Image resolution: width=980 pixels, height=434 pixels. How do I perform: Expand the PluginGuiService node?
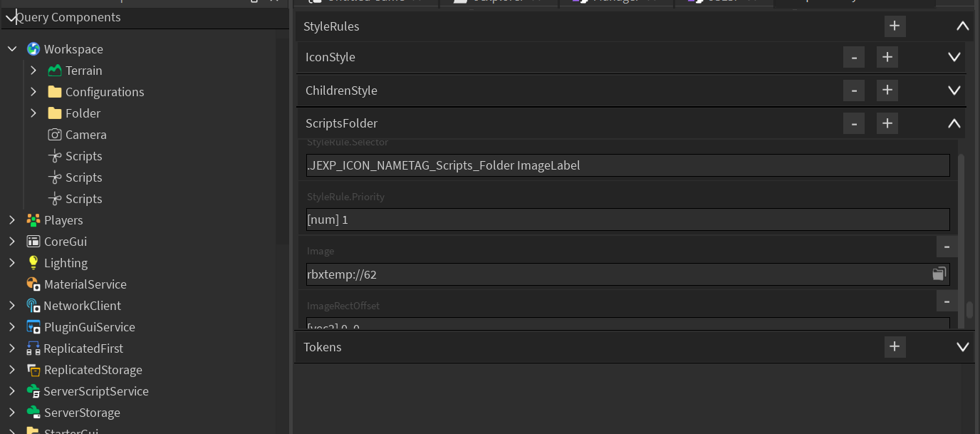(x=12, y=327)
